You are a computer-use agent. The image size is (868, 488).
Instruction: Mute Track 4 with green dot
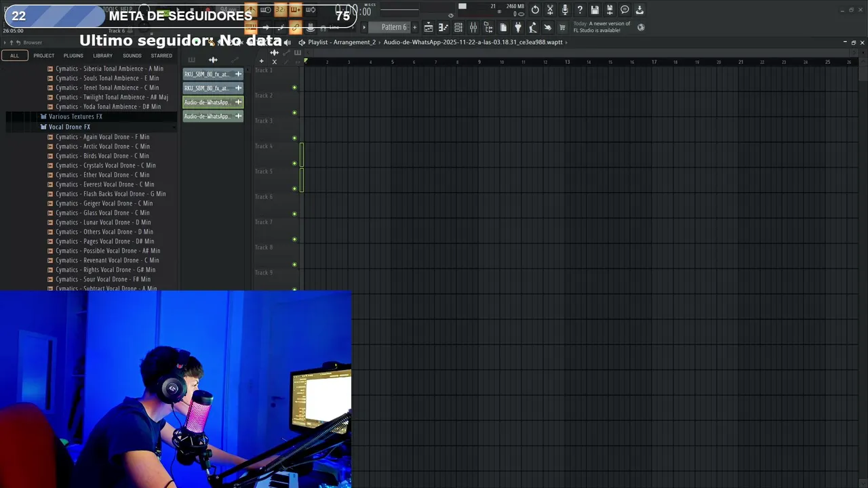[x=294, y=163]
